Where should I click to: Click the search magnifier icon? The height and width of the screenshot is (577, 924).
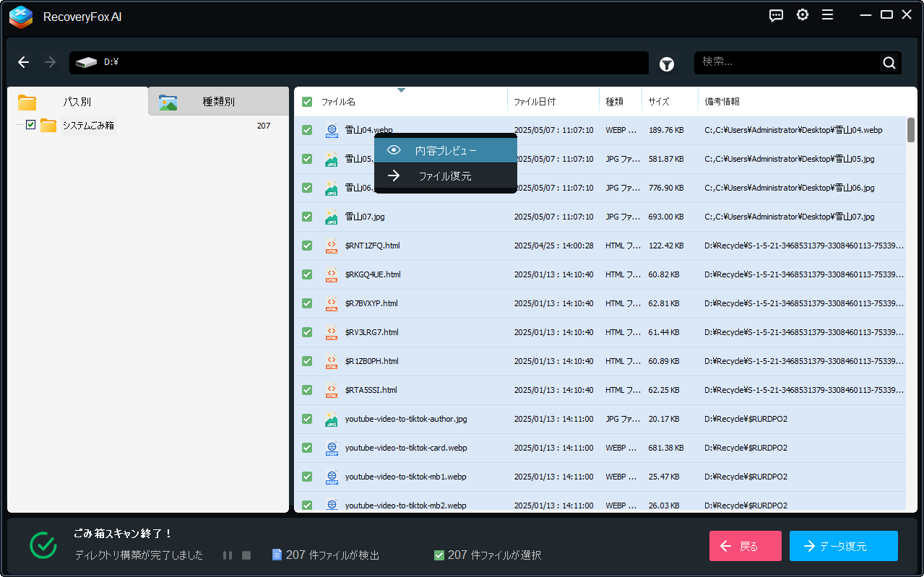coord(889,63)
